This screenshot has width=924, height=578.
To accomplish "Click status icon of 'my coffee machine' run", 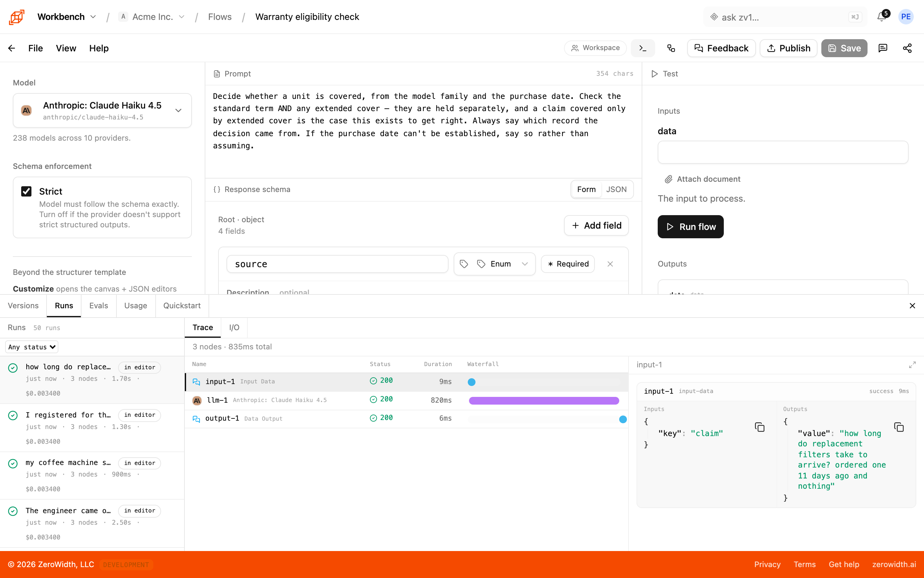I will coord(13,464).
